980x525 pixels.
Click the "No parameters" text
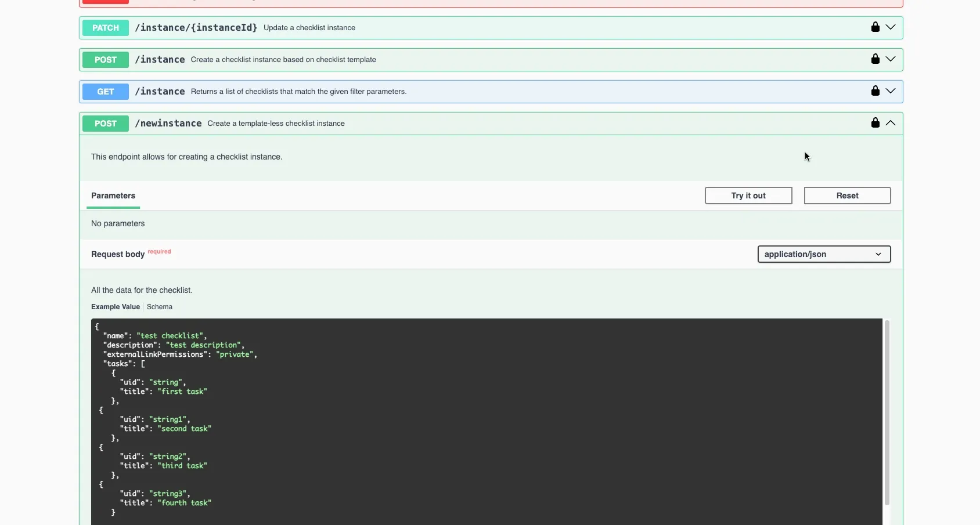(x=118, y=223)
